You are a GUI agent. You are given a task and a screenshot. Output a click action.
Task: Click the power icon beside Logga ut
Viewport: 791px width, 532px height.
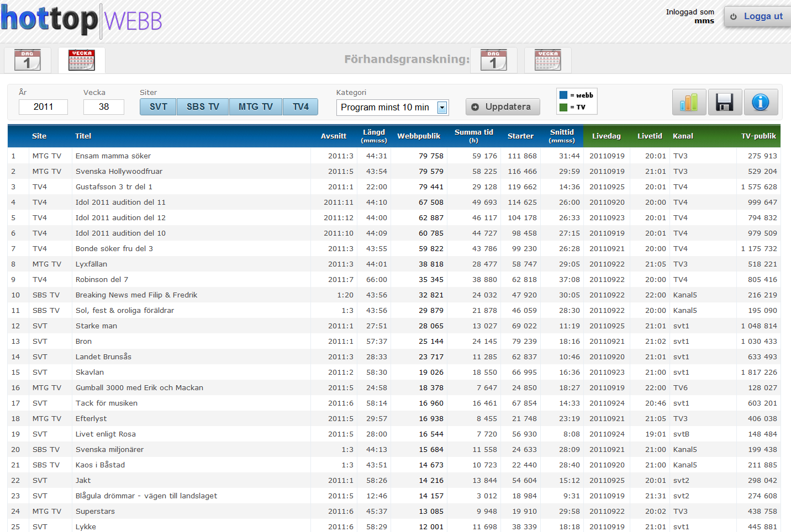[x=734, y=17]
